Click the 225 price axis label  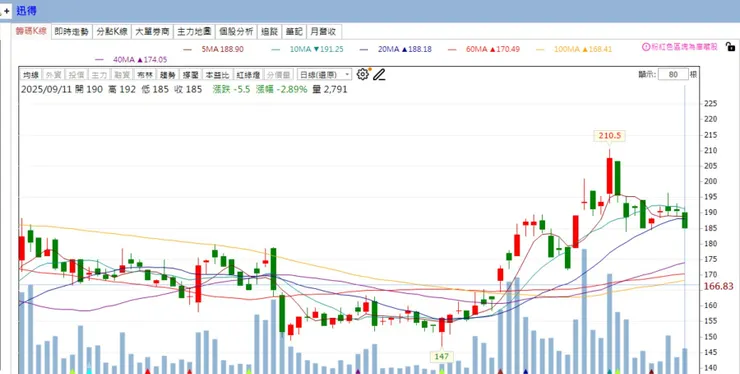click(710, 103)
